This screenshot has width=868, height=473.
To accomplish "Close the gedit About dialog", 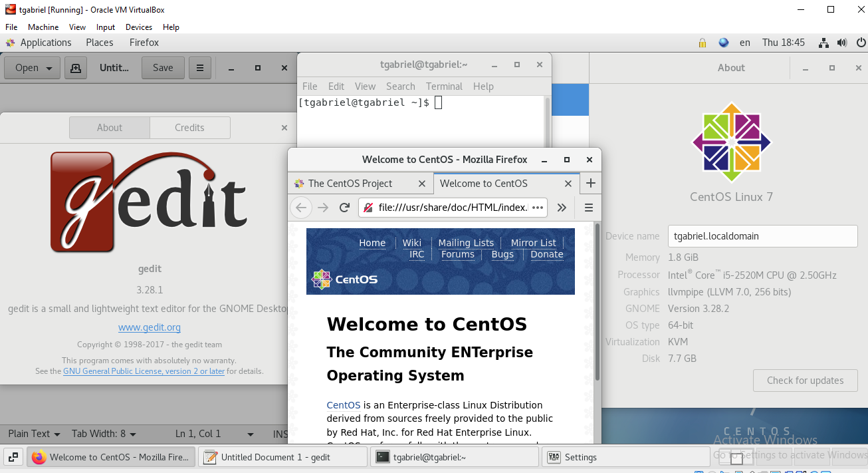I will tap(284, 128).
